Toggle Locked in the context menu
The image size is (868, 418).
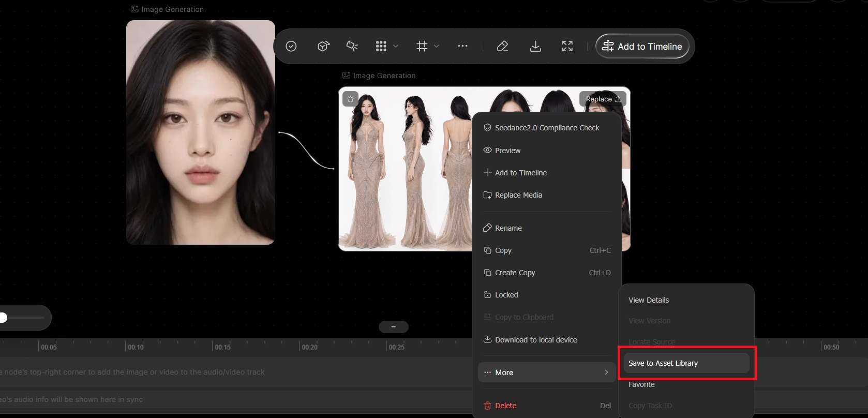(x=547, y=295)
